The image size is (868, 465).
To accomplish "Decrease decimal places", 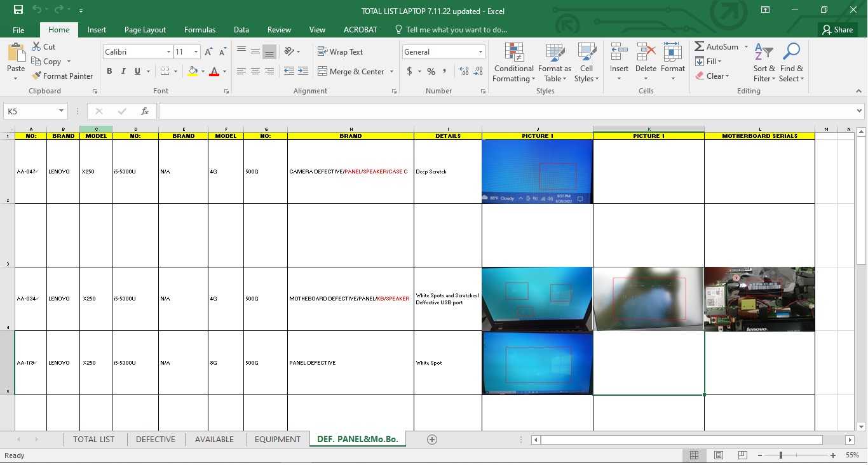I will tap(478, 71).
